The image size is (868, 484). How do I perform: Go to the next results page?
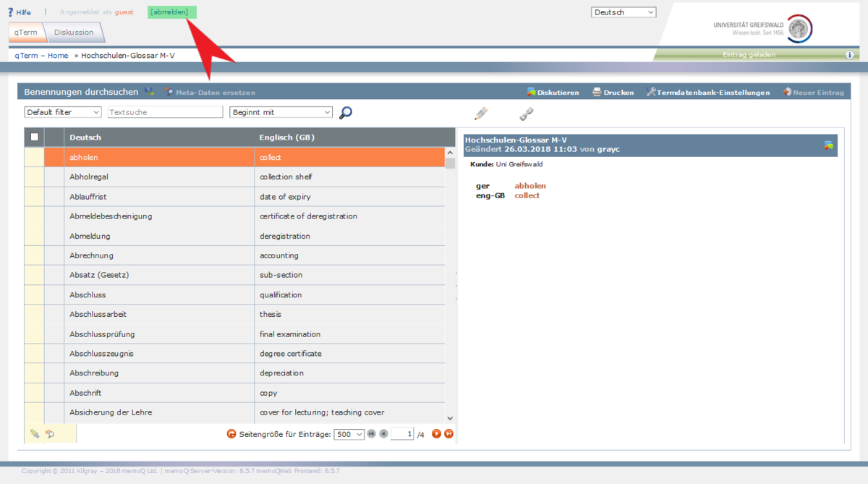pos(436,434)
